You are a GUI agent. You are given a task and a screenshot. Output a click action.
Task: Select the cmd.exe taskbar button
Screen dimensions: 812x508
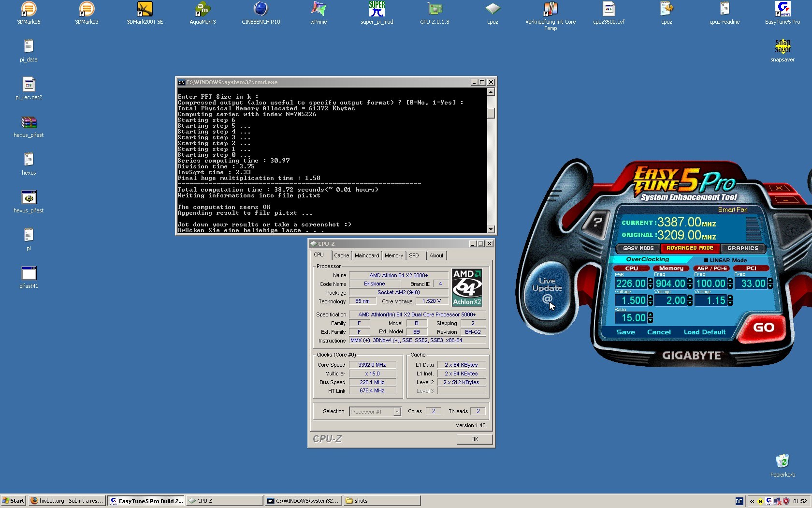pos(303,501)
